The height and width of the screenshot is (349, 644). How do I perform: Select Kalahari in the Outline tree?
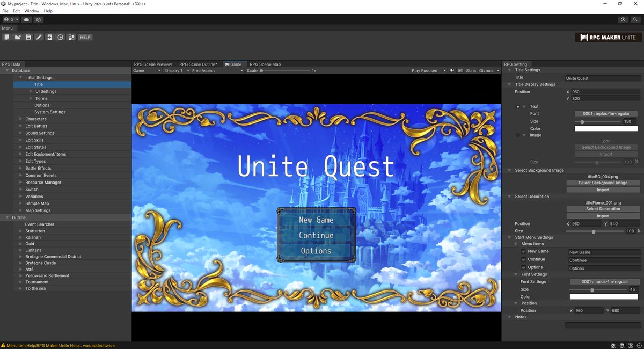[33, 237]
